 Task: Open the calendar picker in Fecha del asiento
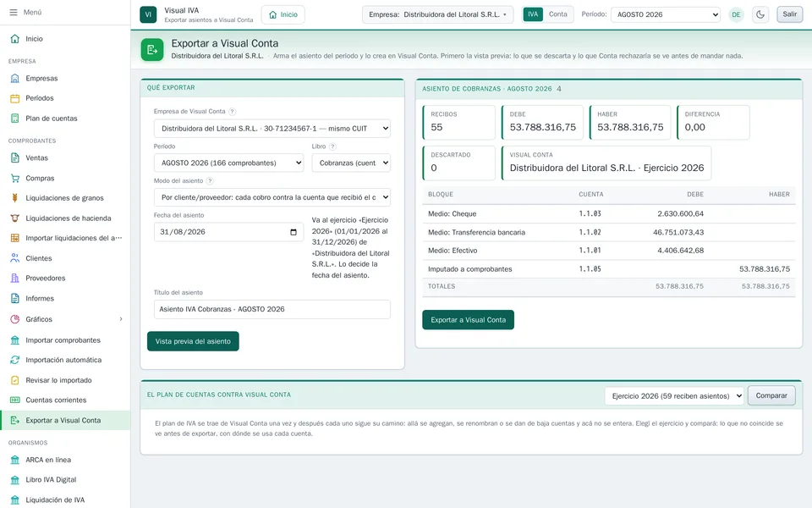tap(294, 232)
